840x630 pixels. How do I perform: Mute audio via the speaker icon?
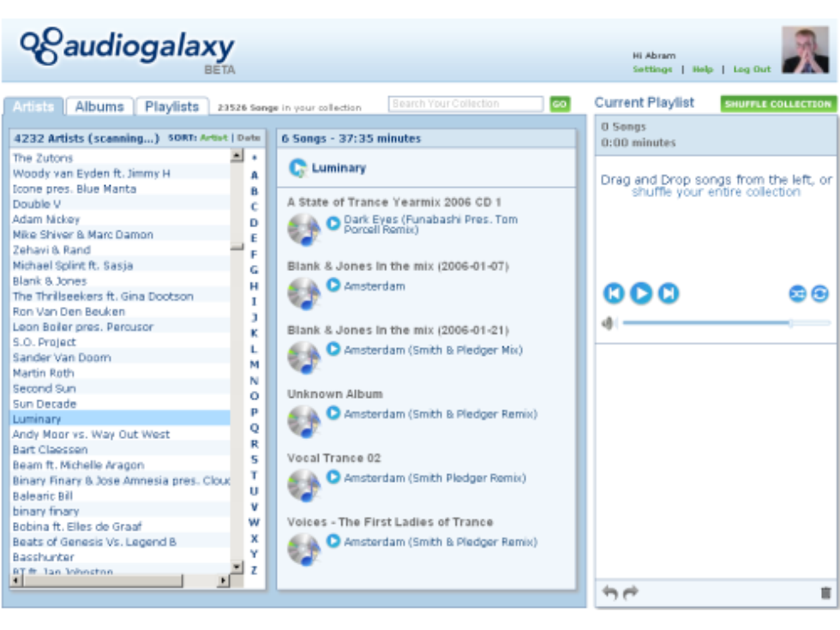click(x=609, y=323)
